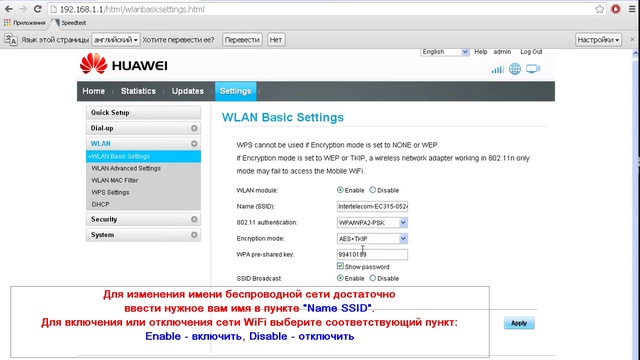
Task: Collapse the WLAN section
Action: pyautogui.click(x=143, y=144)
